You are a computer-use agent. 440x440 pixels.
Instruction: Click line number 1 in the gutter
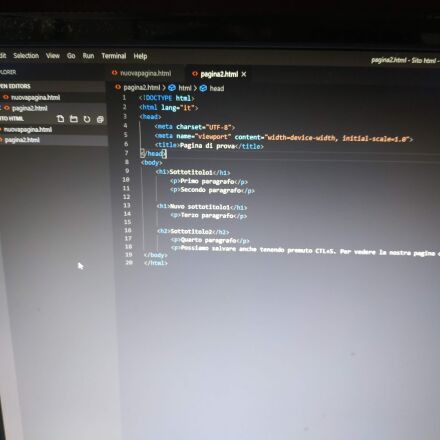tap(124, 98)
